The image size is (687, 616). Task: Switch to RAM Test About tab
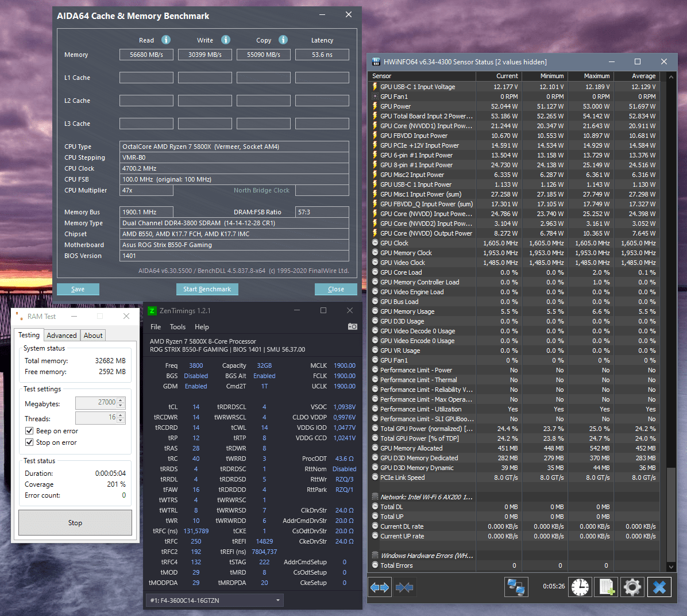click(x=93, y=336)
